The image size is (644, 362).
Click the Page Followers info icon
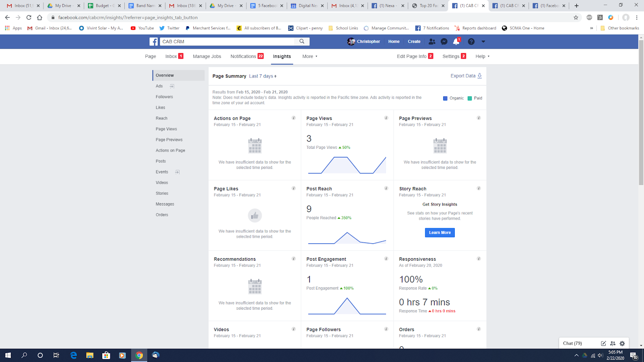coord(386,329)
